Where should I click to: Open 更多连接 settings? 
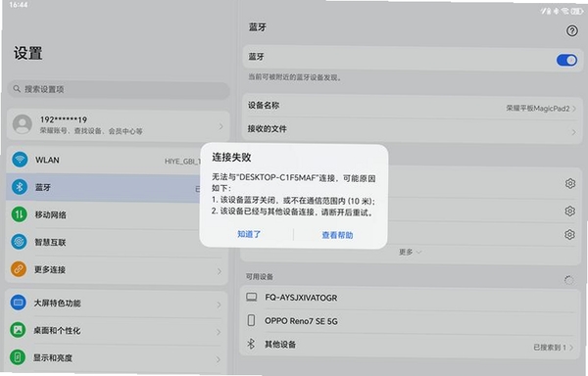coord(117,270)
